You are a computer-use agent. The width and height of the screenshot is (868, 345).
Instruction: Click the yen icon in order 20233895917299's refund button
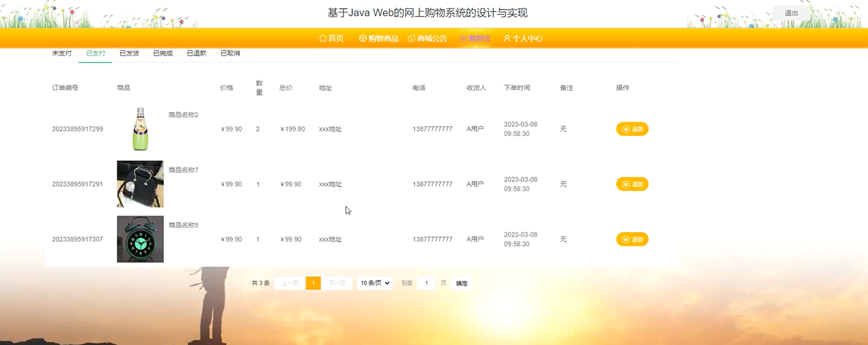pyautogui.click(x=626, y=129)
